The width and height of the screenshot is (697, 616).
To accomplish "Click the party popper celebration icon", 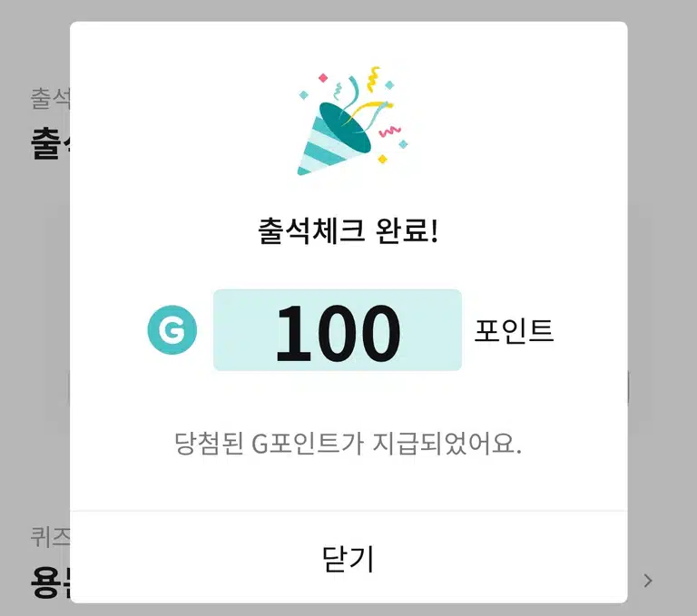I will click(x=352, y=121).
